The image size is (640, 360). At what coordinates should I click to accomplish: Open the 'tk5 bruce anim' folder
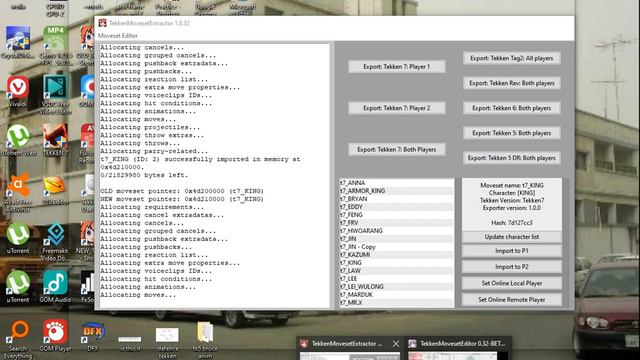tap(205, 340)
